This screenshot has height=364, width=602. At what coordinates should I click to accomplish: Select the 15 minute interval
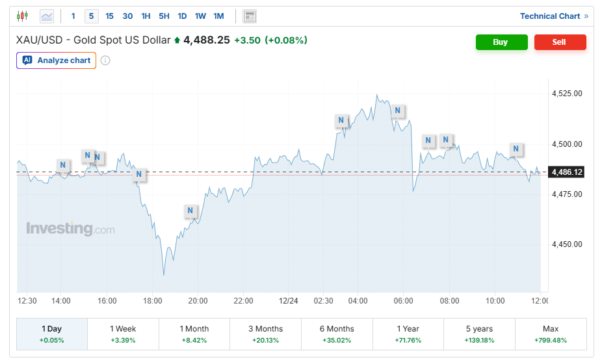pyautogui.click(x=109, y=16)
